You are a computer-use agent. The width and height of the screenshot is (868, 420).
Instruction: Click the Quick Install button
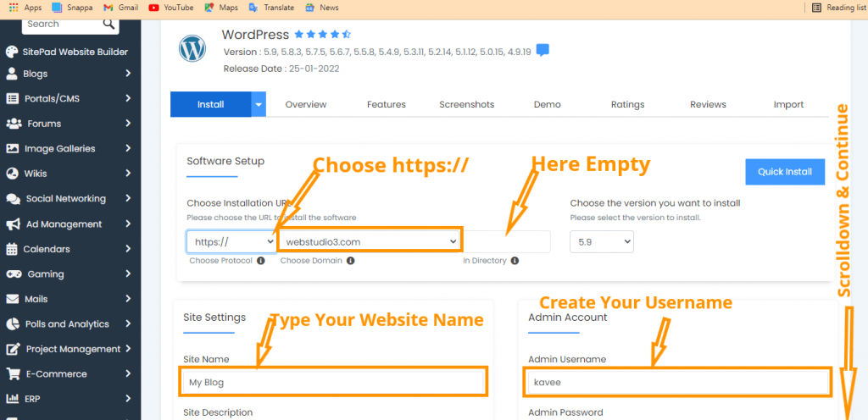pyautogui.click(x=785, y=172)
